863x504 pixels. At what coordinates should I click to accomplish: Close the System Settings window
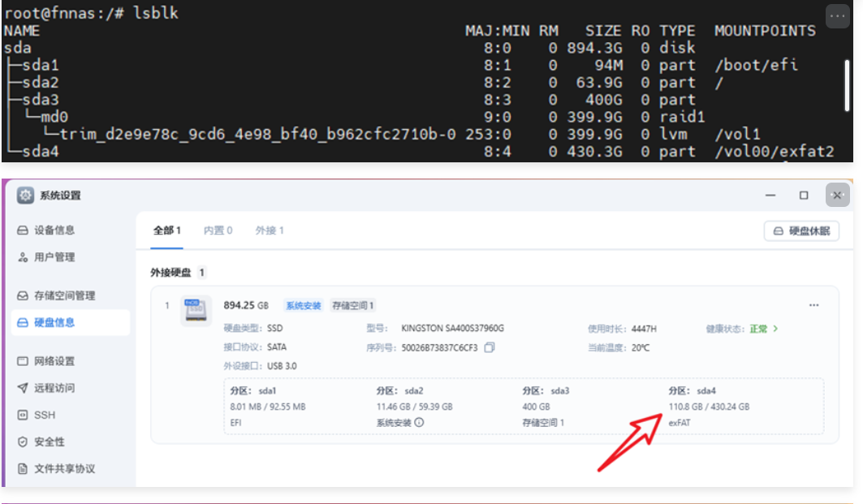[837, 196]
